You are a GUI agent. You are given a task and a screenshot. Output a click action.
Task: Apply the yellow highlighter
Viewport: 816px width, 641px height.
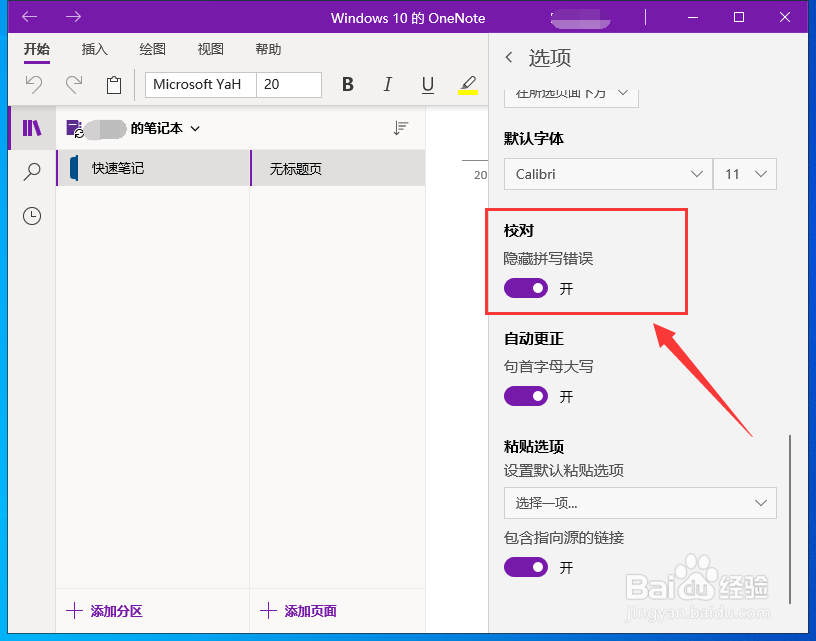click(x=468, y=85)
